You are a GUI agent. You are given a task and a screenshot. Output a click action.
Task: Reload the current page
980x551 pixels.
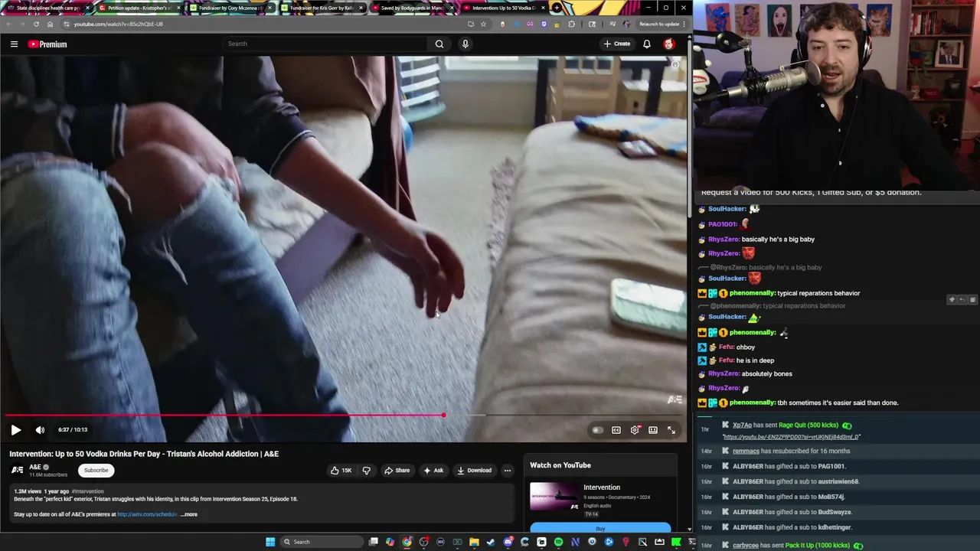coord(36,24)
